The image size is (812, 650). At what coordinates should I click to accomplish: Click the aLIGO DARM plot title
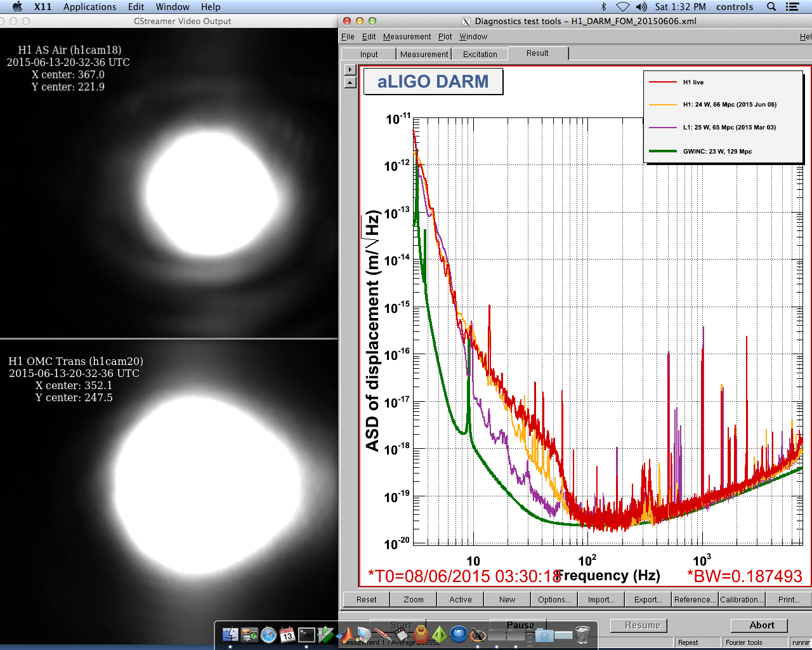pyautogui.click(x=433, y=81)
